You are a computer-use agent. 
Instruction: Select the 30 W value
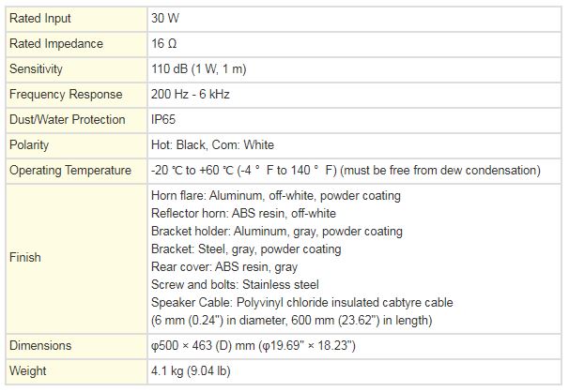[x=166, y=18]
